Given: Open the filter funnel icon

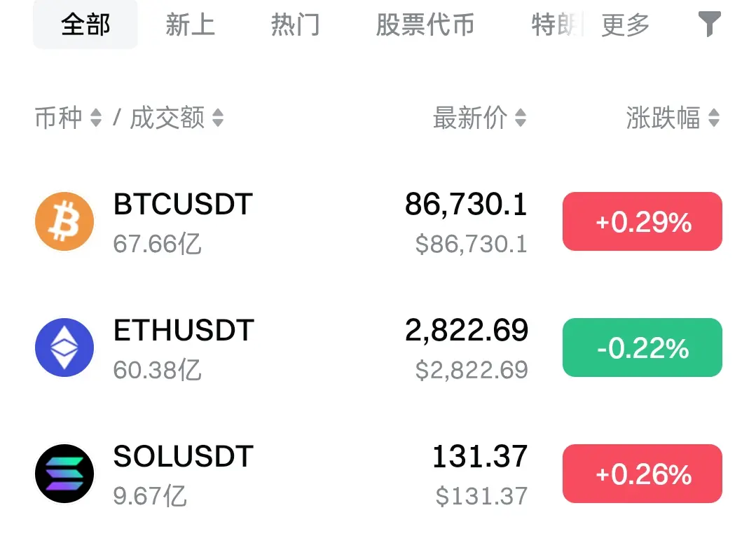Looking at the screenshot, I should 710,24.
